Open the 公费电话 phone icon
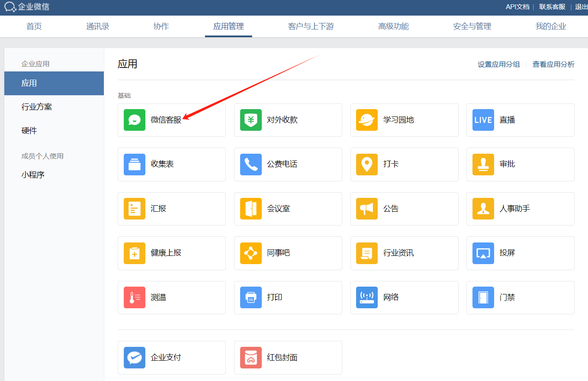 pyautogui.click(x=251, y=165)
